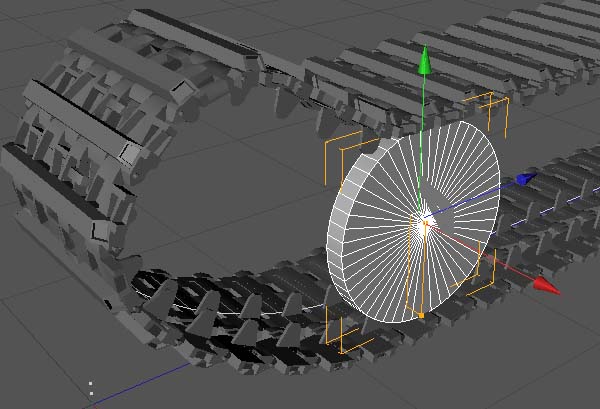Click the blue Z-axis arrow handle

click(x=526, y=179)
